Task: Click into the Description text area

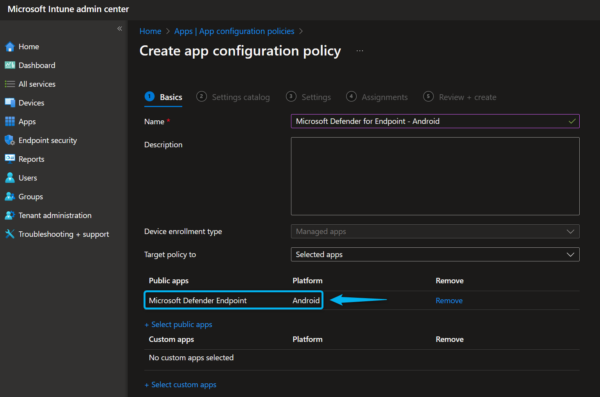Action: [435, 176]
